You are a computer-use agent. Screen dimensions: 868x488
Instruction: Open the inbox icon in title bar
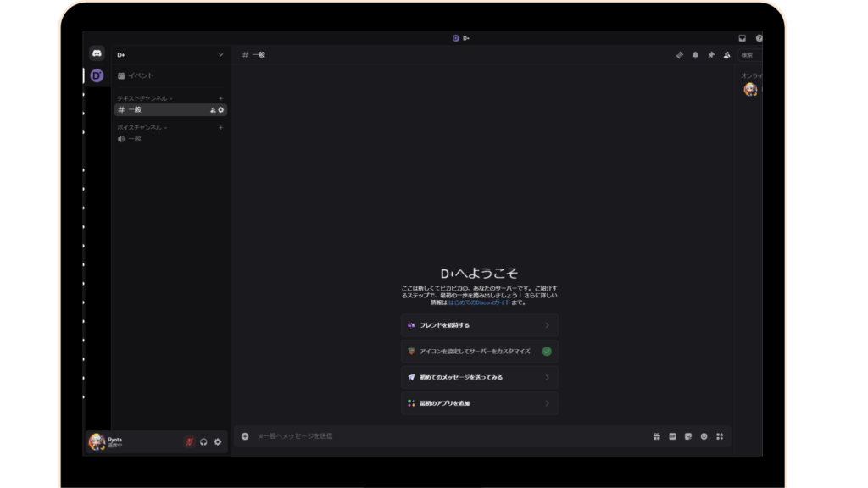pos(743,38)
